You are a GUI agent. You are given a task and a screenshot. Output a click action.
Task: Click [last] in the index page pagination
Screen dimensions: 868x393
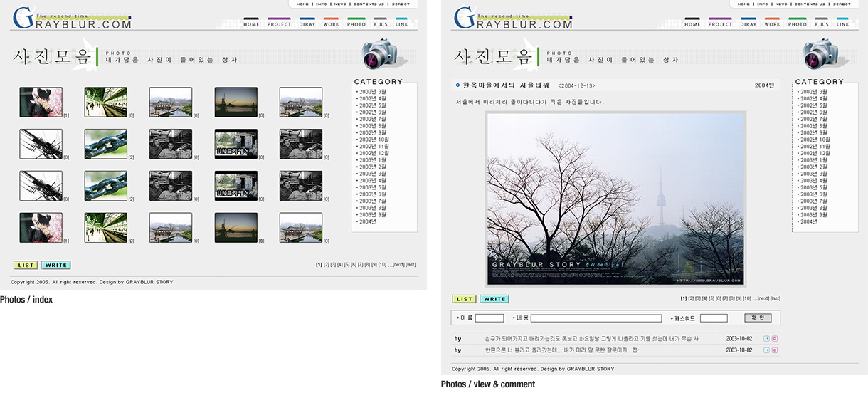click(x=411, y=265)
